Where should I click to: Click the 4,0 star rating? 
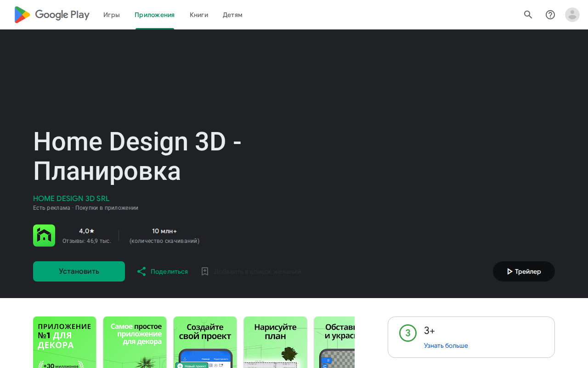(87, 231)
